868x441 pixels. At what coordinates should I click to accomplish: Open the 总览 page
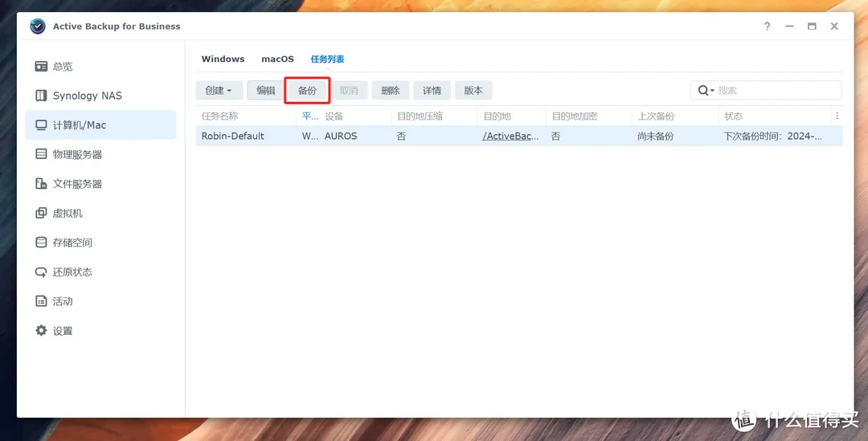click(x=101, y=67)
